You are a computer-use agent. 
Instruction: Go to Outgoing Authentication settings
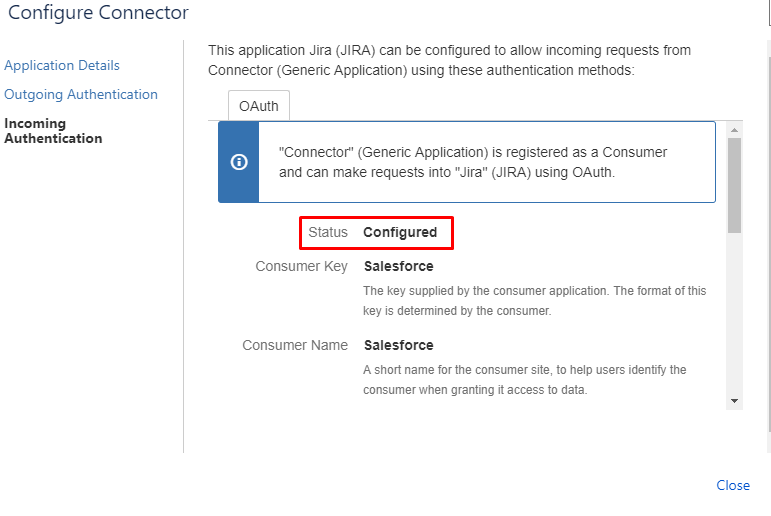81,94
